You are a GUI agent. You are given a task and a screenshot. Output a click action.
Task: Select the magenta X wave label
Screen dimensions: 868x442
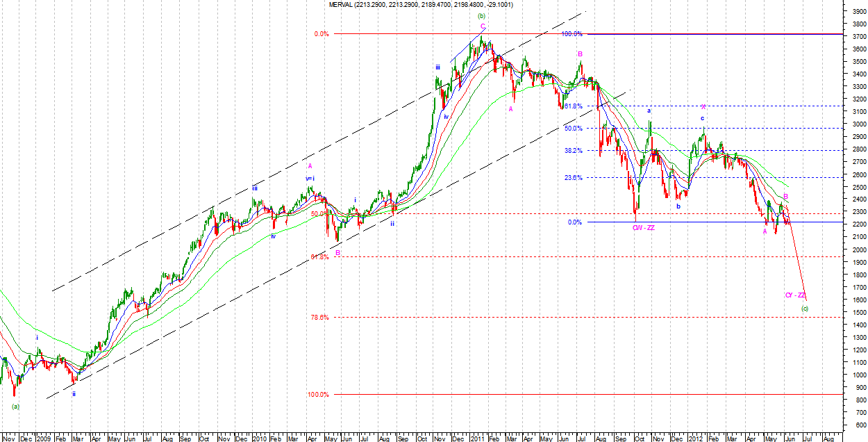(703, 106)
